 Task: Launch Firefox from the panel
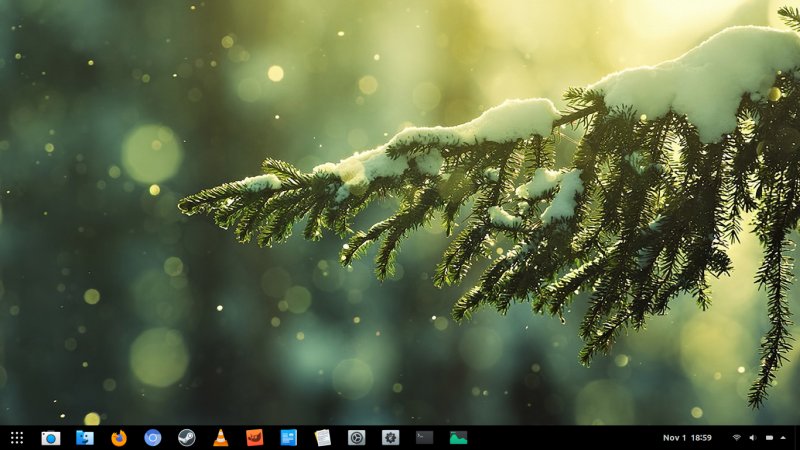pos(119,438)
